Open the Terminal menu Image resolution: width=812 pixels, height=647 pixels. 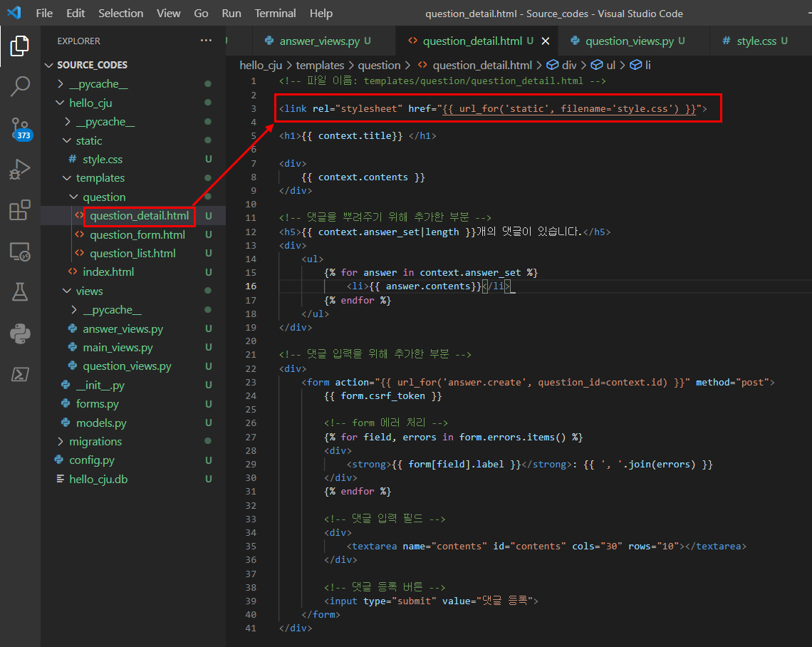[x=275, y=13]
